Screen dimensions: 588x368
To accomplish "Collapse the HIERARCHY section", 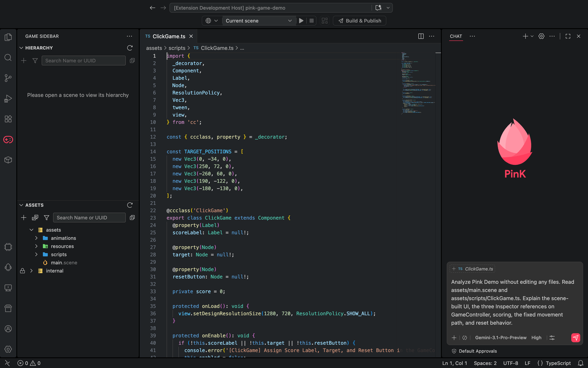I will (21, 48).
